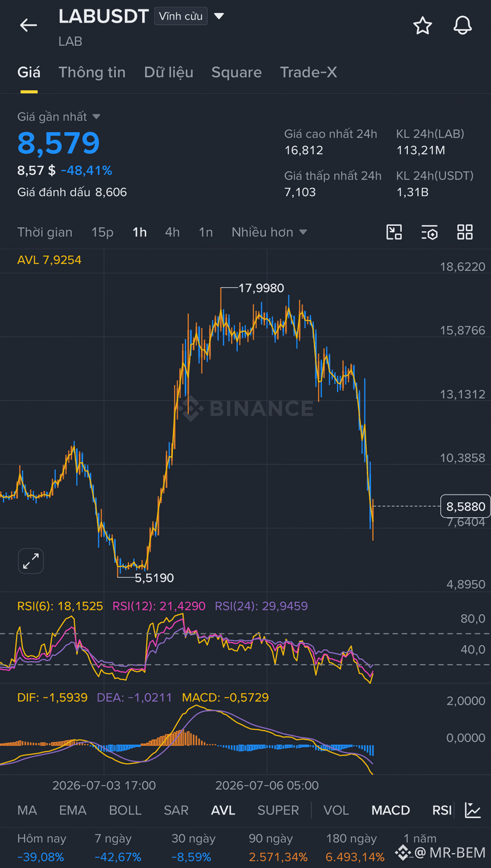Open the Giá gần nhất price type dropdown
The width and height of the screenshot is (491, 868).
[96, 117]
